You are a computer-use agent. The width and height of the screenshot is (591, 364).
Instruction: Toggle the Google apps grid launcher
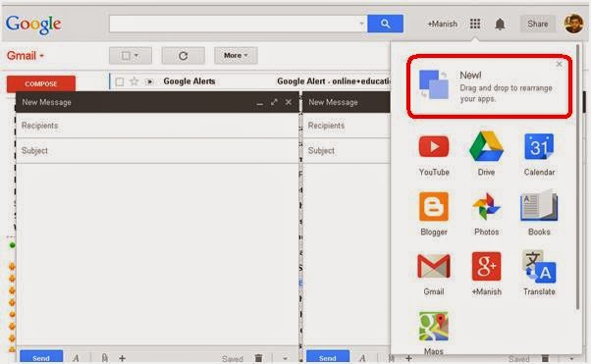pyautogui.click(x=475, y=24)
